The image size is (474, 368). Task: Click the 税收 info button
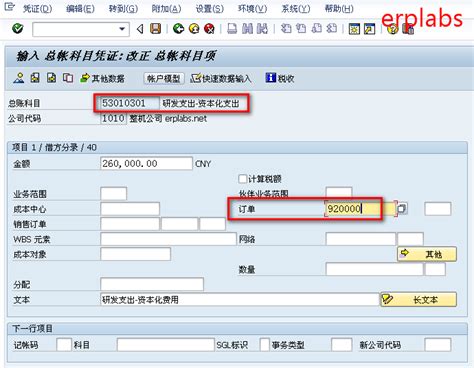pos(280,79)
